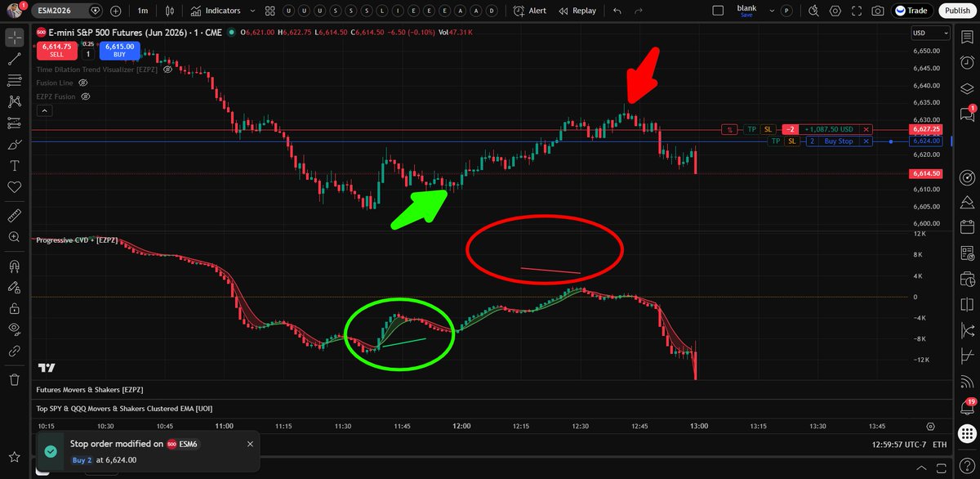Image resolution: width=980 pixels, height=479 pixels.
Task: Activate the zoom in tool
Action: (14, 237)
